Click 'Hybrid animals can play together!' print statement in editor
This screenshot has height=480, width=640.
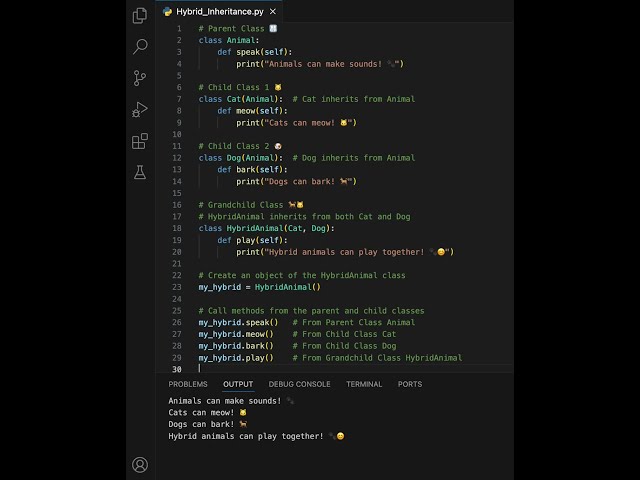345,252
